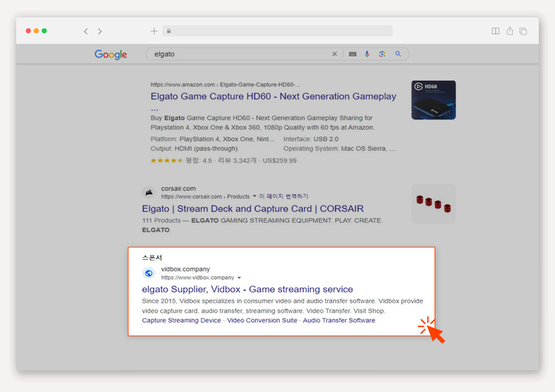The width and height of the screenshot is (555, 392).
Task: Open the bookmarks book icon
Action: click(495, 31)
